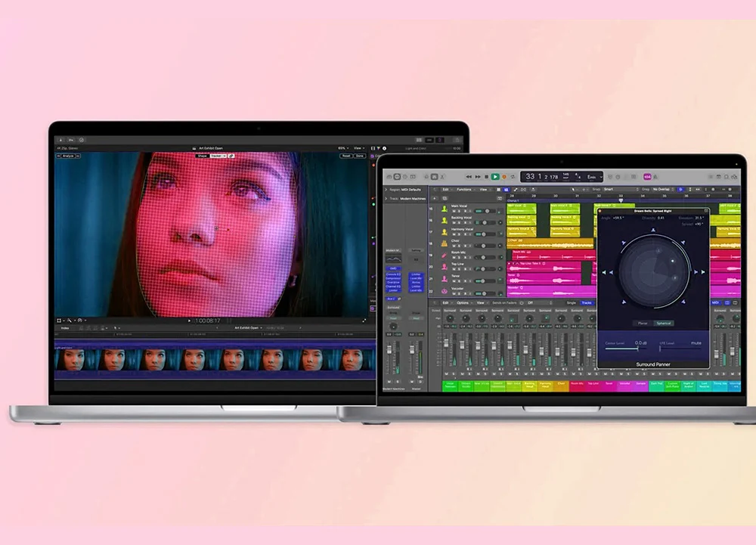Open the View menu in tracks area
This screenshot has width=756, height=545.
pos(484,190)
